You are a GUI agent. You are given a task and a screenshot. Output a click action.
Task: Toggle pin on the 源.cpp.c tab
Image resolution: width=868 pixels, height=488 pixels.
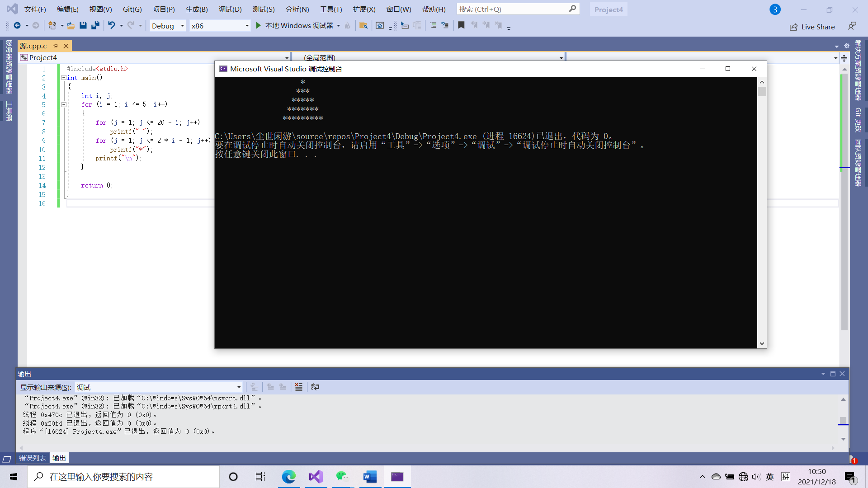point(56,46)
